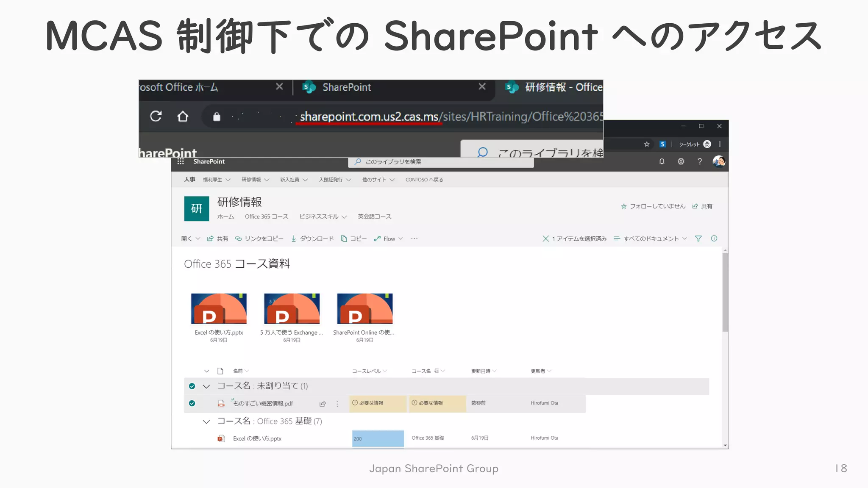868x488 pixels.
Task: Open コース名 column header menu
Action: coord(428,371)
